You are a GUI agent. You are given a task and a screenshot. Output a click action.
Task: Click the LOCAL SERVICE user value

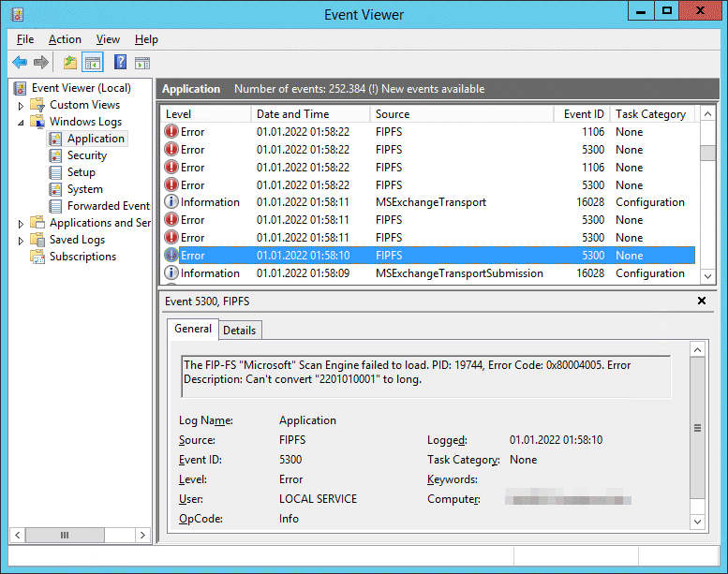(318, 499)
